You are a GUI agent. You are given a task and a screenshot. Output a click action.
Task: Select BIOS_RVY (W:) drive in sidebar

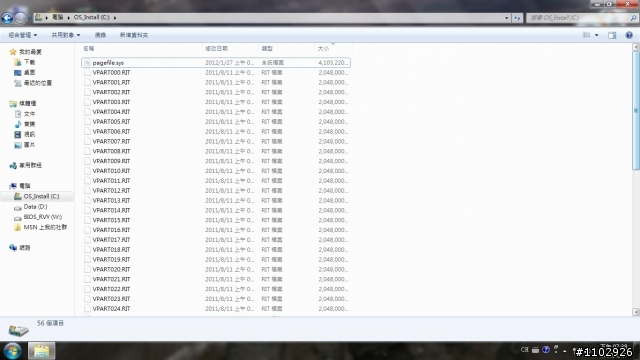(38, 217)
